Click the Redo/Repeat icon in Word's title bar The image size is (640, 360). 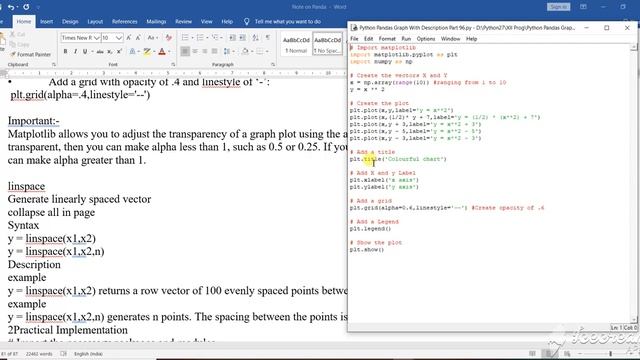[26, 7]
